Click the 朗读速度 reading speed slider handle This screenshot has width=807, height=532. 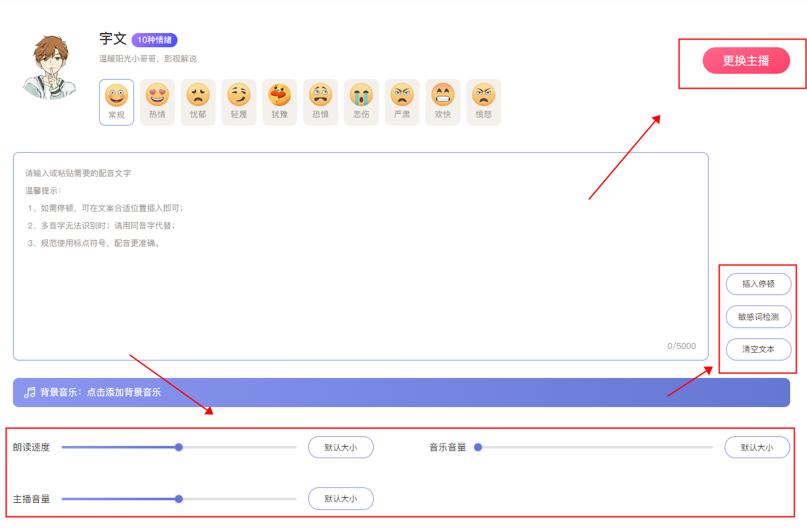click(179, 447)
